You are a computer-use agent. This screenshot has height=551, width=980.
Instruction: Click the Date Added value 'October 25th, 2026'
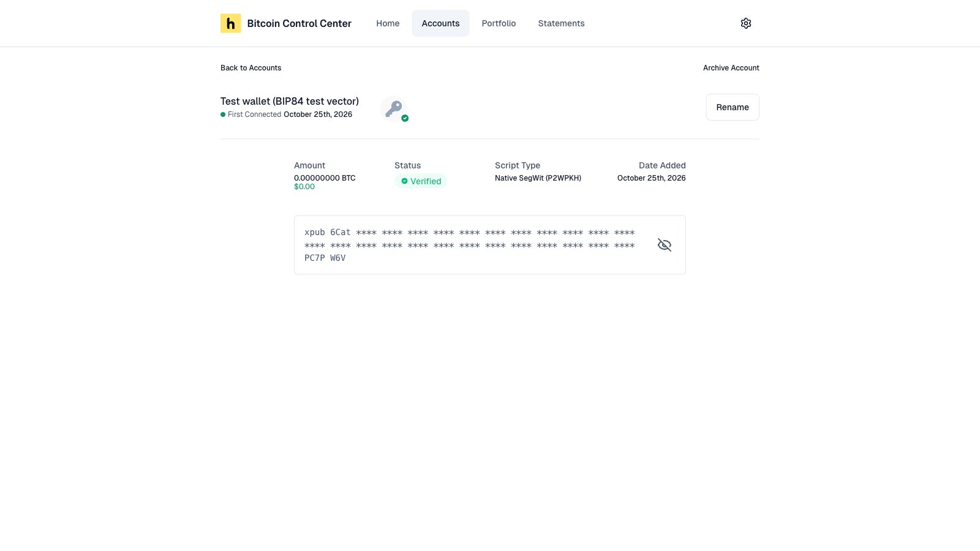[651, 178]
